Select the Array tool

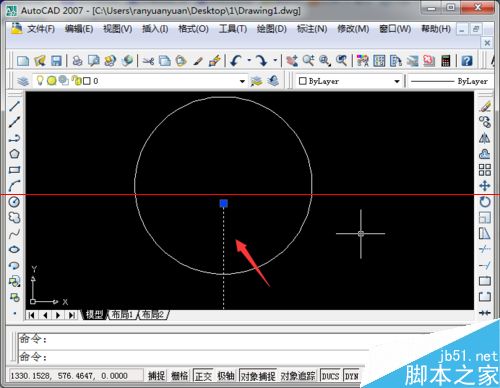point(485,170)
